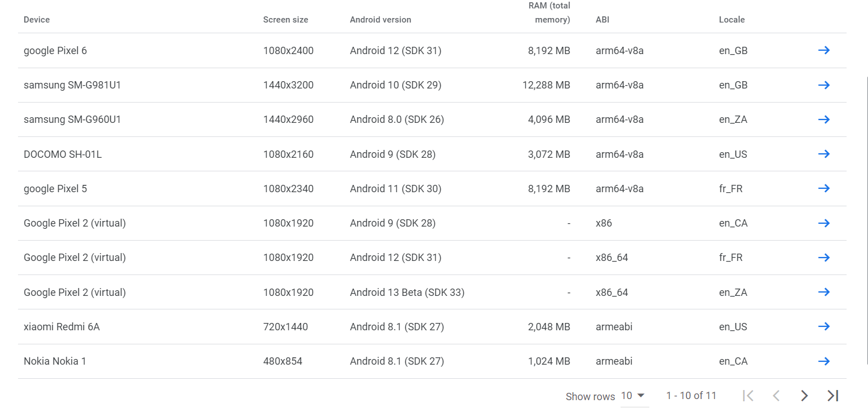Sort by the Device column header
868x412 pixels.
click(x=37, y=19)
